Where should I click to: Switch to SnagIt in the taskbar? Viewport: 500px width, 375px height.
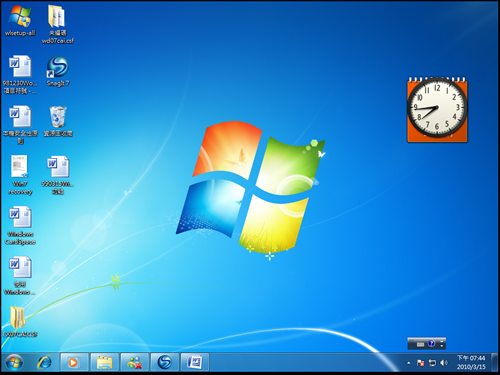tap(164, 362)
